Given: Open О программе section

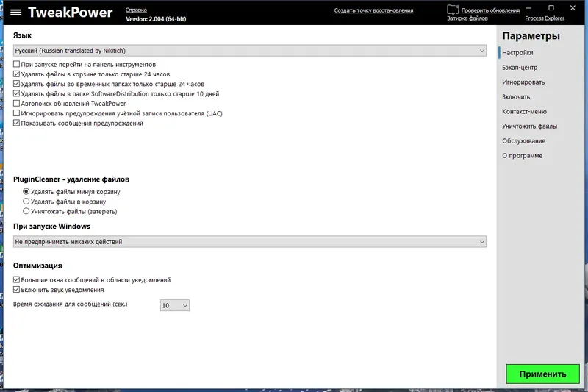Looking at the screenshot, I should [522, 156].
